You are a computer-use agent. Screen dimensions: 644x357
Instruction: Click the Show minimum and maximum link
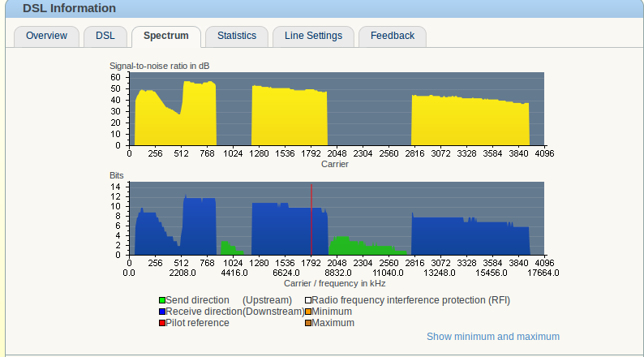click(x=493, y=337)
